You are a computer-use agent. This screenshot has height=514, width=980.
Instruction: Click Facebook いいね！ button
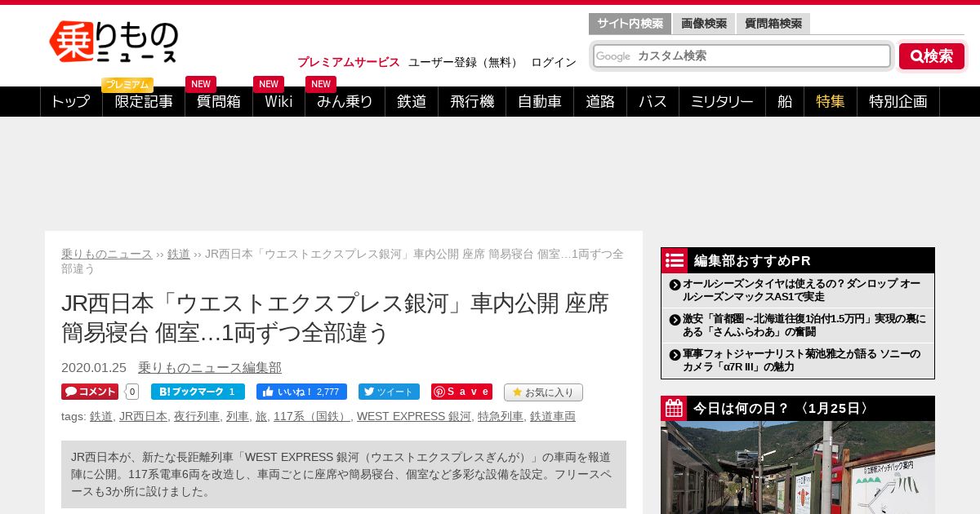coord(301,392)
